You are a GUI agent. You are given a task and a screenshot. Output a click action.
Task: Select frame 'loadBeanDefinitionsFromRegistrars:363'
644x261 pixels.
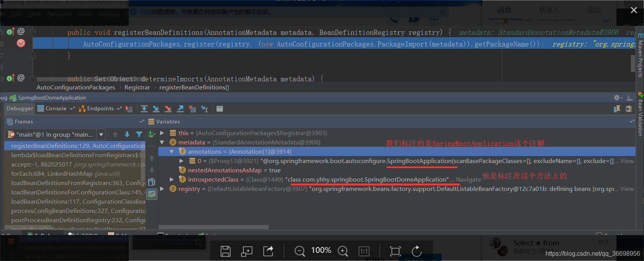pyautogui.click(x=75, y=183)
